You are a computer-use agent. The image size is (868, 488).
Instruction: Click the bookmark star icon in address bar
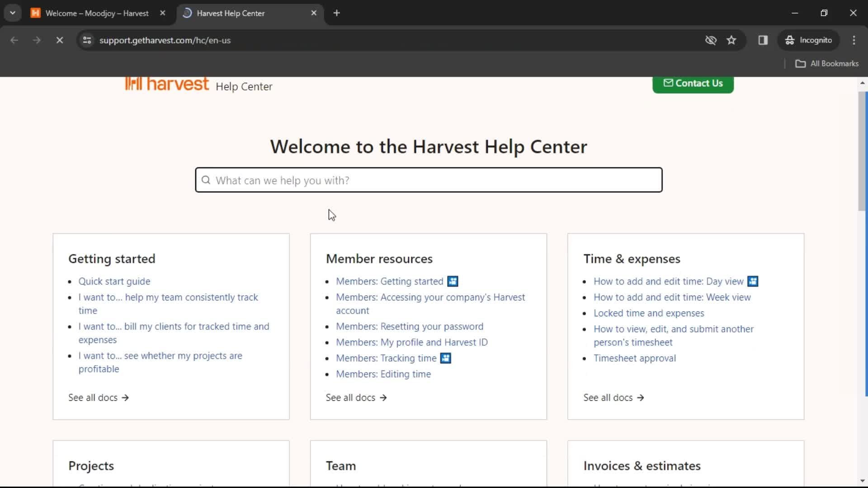click(x=732, y=40)
